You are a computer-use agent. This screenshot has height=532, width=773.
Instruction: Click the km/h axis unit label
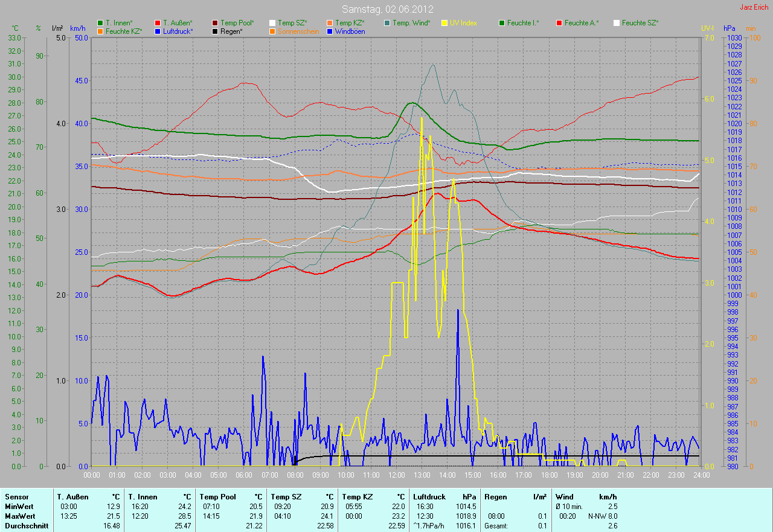[x=78, y=28]
